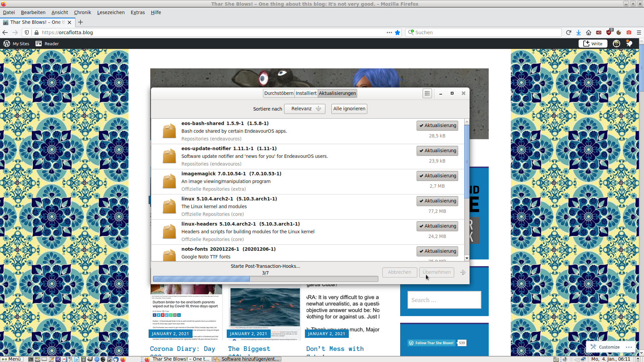Click the bookmark star in address bar
This screenshot has height=362, width=644.
coord(397,33)
